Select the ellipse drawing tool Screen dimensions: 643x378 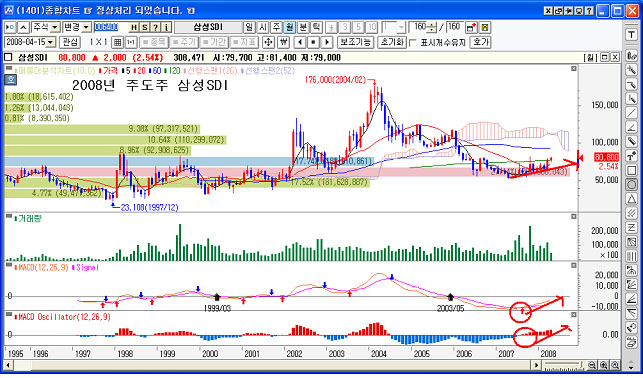tap(632, 184)
